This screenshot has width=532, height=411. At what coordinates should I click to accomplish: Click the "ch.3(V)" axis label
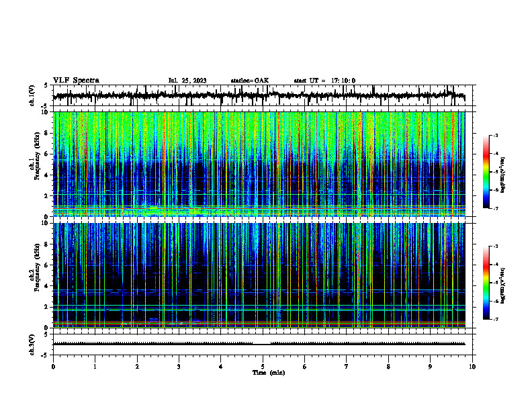32,345
